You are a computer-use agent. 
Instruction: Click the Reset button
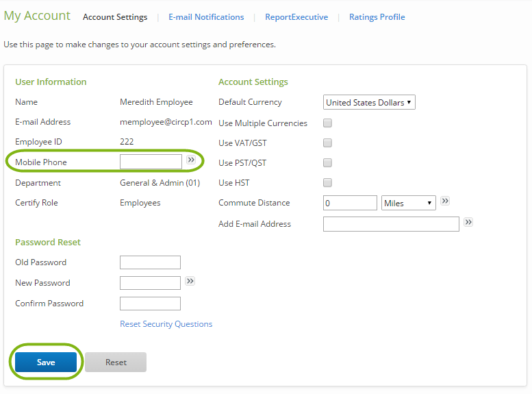(116, 362)
